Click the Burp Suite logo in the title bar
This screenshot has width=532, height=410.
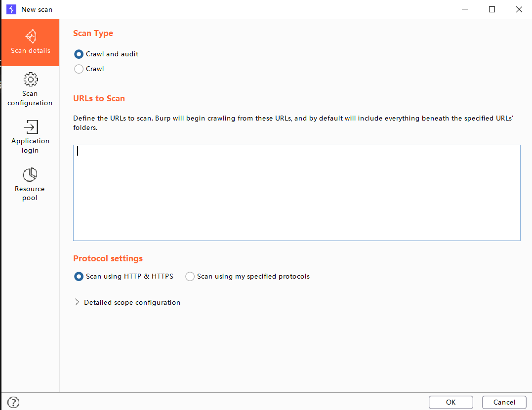tap(10, 9)
